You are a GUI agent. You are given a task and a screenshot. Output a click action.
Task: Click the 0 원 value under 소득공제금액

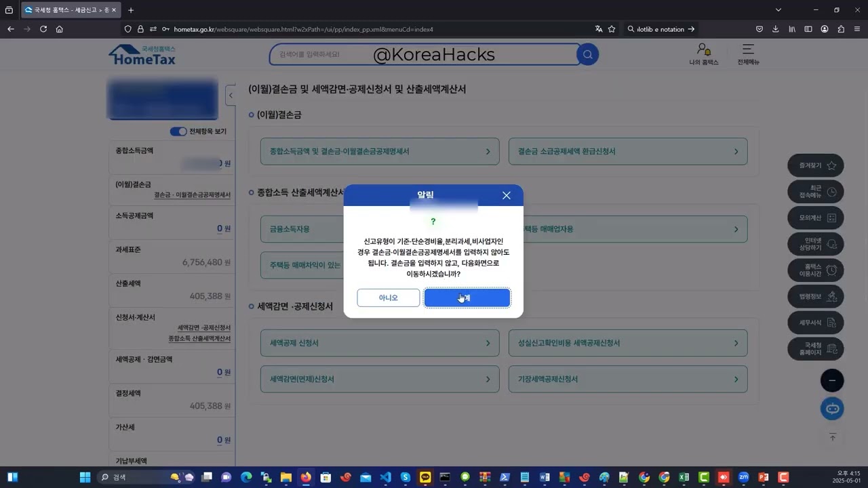[224, 228]
